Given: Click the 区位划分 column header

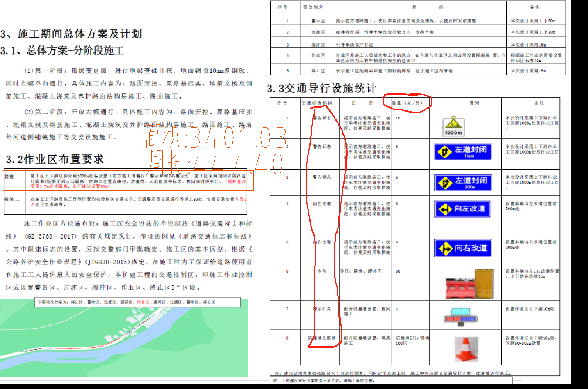Looking at the screenshot, I should 313,7.
